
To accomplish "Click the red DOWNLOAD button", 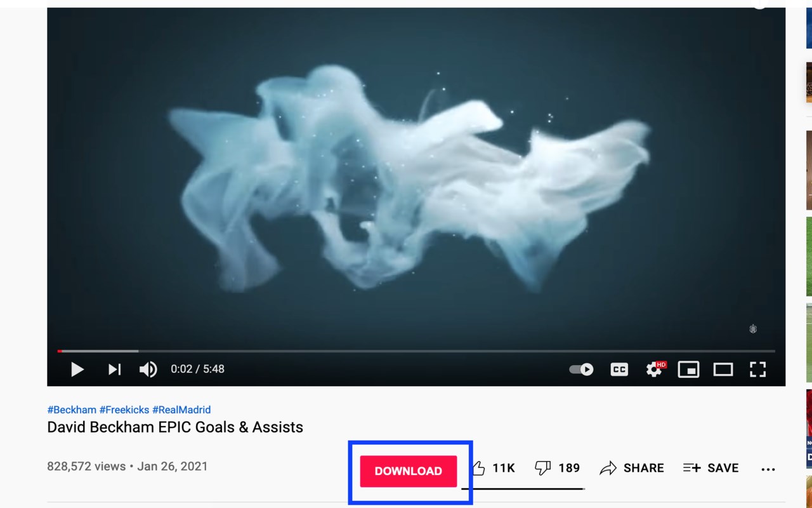I will click(x=409, y=471).
